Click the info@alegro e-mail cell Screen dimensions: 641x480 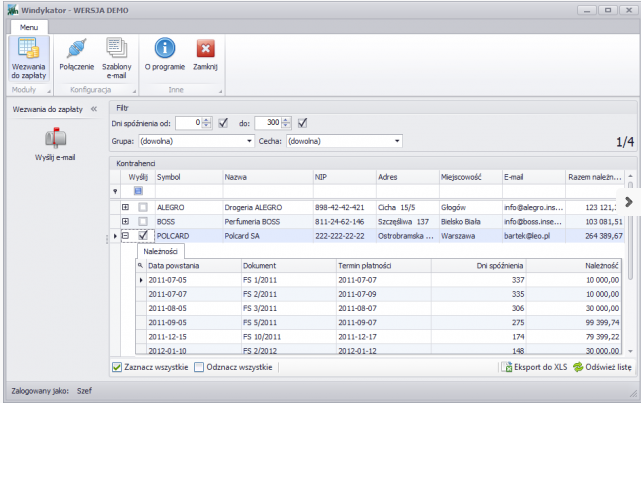pos(533,207)
